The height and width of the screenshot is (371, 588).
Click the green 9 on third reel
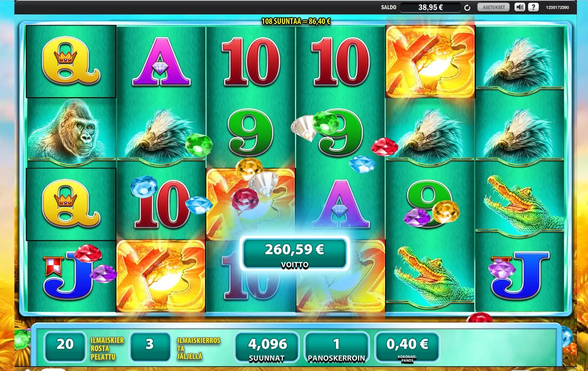(251, 133)
